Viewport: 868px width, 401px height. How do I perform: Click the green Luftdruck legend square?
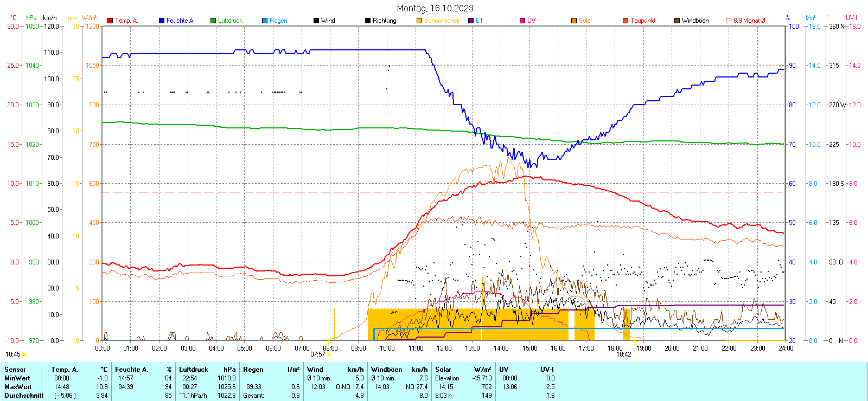point(213,21)
